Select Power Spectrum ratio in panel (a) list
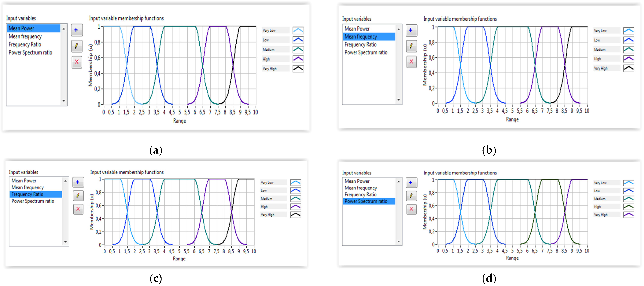The height and width of the screenshot is (286, 644). point(30,53)
